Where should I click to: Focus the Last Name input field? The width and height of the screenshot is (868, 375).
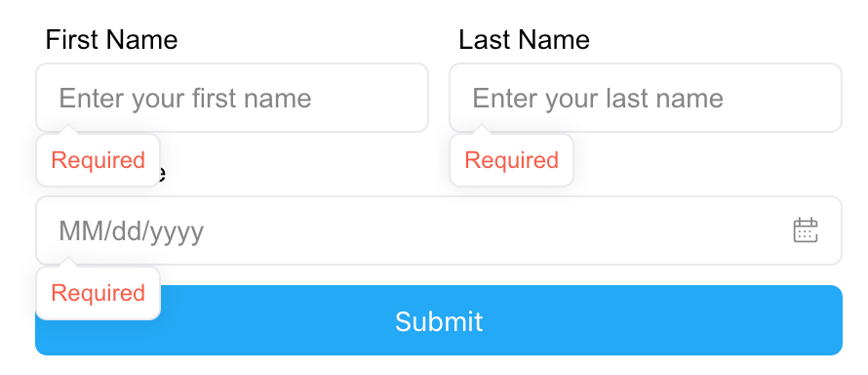point(646,98)
